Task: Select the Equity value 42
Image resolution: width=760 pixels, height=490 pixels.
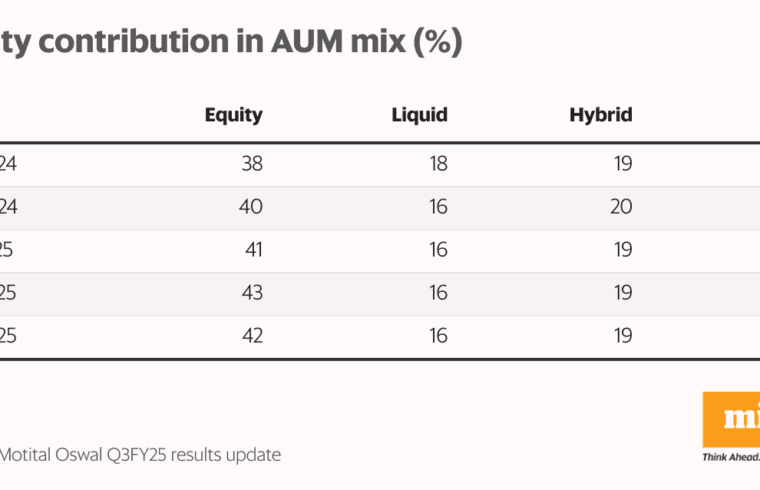Action: 251,336
